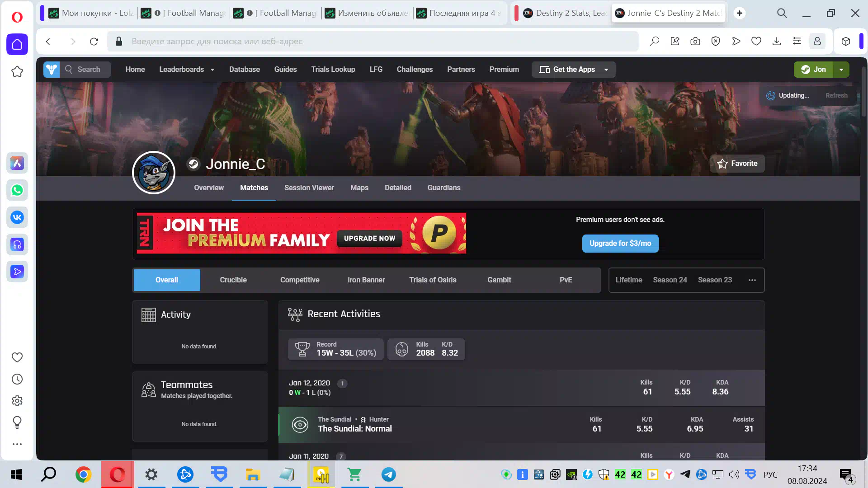Select the Iron Banner tab
This screenshot has height=488, width=868.
366,280
